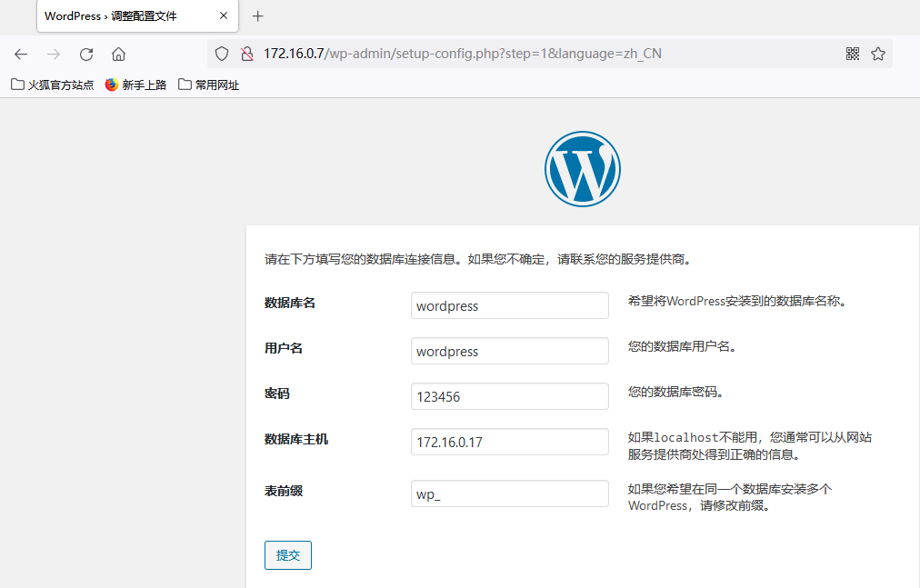View insecure connection lock icon details

coord(247,54)
